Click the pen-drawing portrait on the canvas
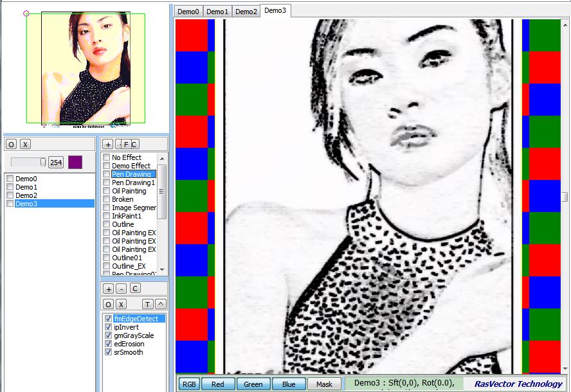Viewport: 571px width, 392px height. coord(368,197)
